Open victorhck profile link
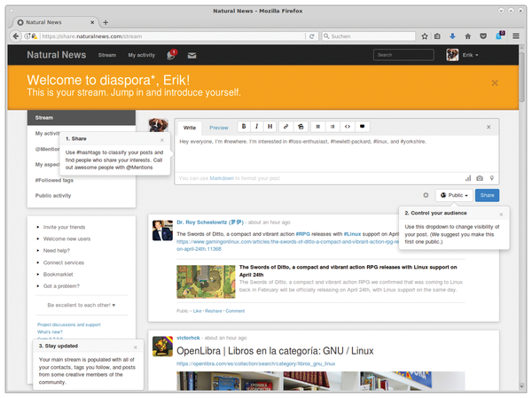Viewport: 532px width, 398px height. click(188, 338)
